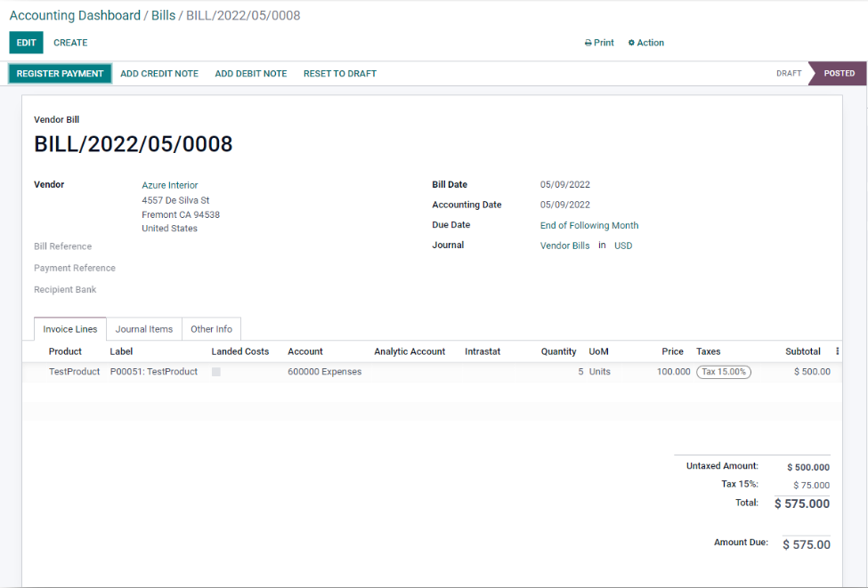Click ADD CREDIT NOTE button
The height and width of the screenshot is (588, 868).
coord(159,74)
